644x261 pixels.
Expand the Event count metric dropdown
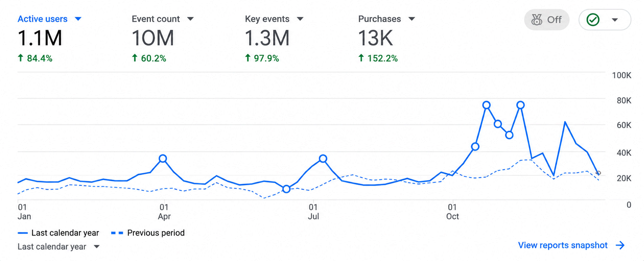point(190,19)
